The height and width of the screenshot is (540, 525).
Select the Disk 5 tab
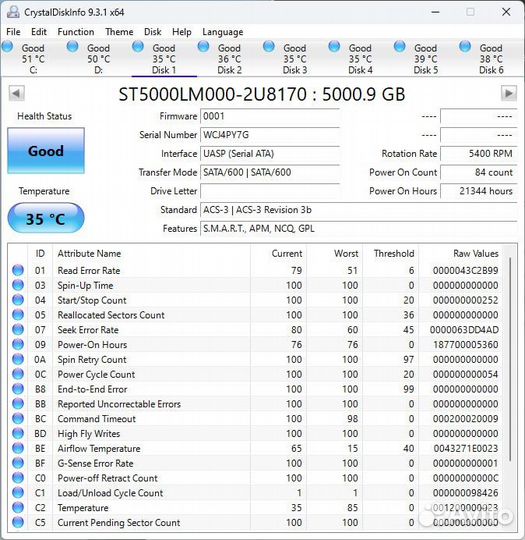[426, 59]
